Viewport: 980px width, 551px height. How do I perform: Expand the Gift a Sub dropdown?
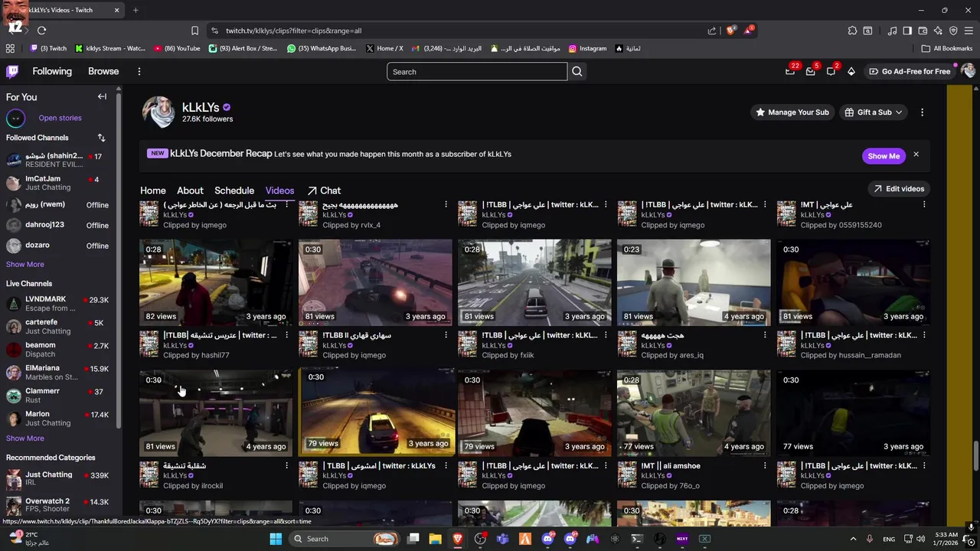coord(899,112)
